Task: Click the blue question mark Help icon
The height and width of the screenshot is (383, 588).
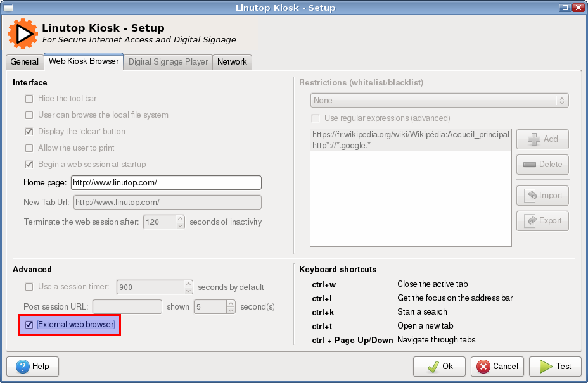Action: coord(23,366)
